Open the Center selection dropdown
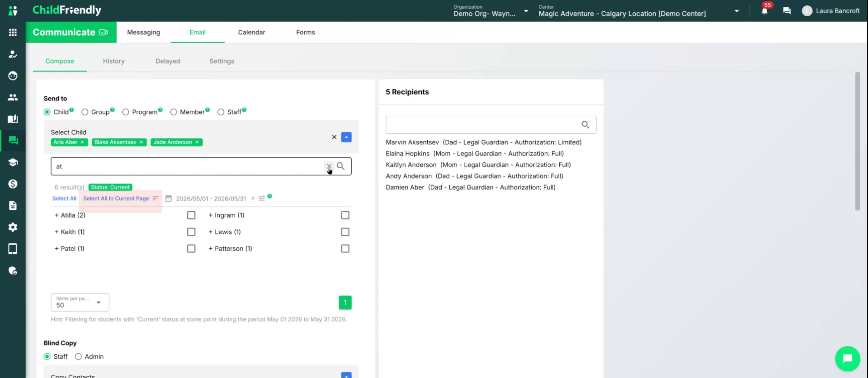The width and height of the screenshot is (868, 378). (x=639, y=11)
